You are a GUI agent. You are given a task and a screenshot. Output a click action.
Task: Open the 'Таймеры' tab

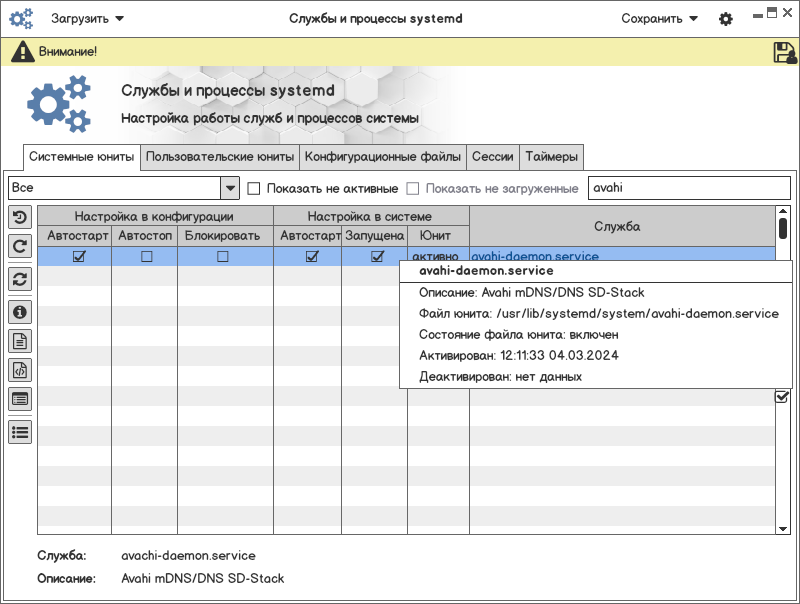pyautogui.click(x=551, y=157)
